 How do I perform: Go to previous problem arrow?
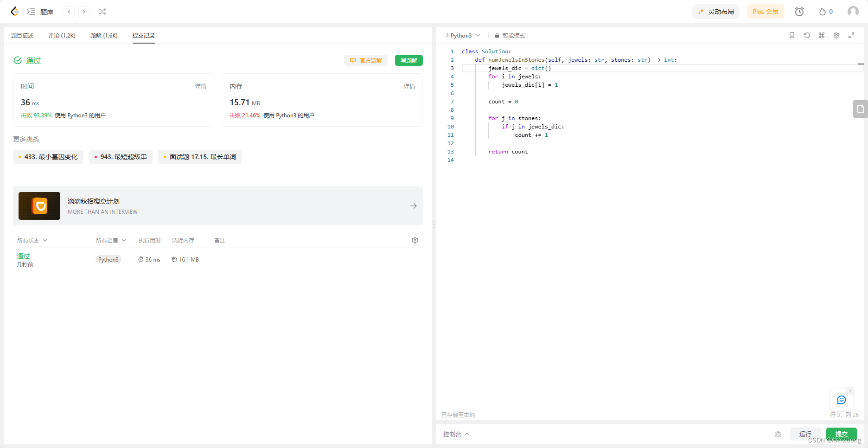point(69,12)
